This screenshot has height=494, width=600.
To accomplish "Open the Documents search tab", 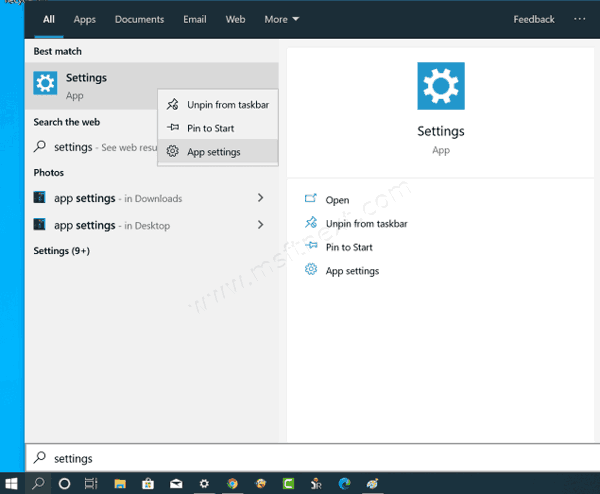I will [139, 19].
